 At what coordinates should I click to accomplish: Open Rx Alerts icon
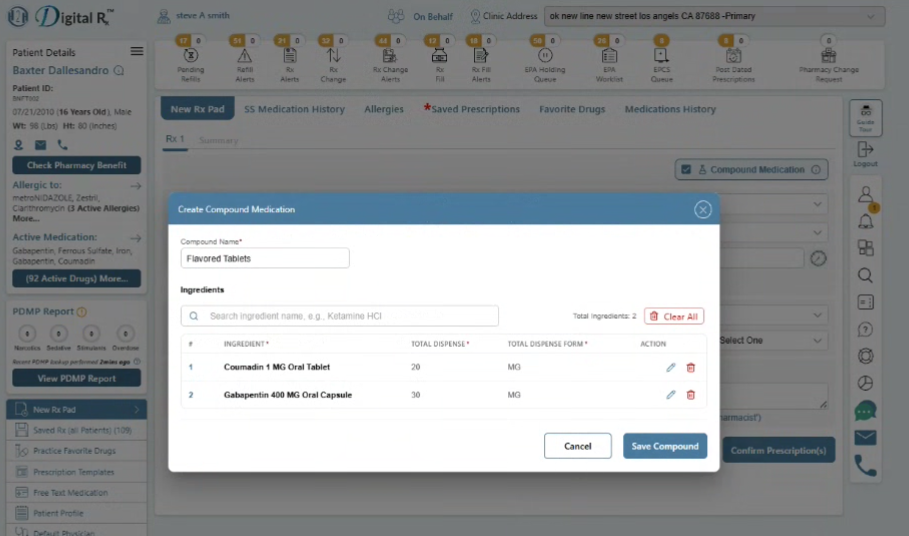289,56
